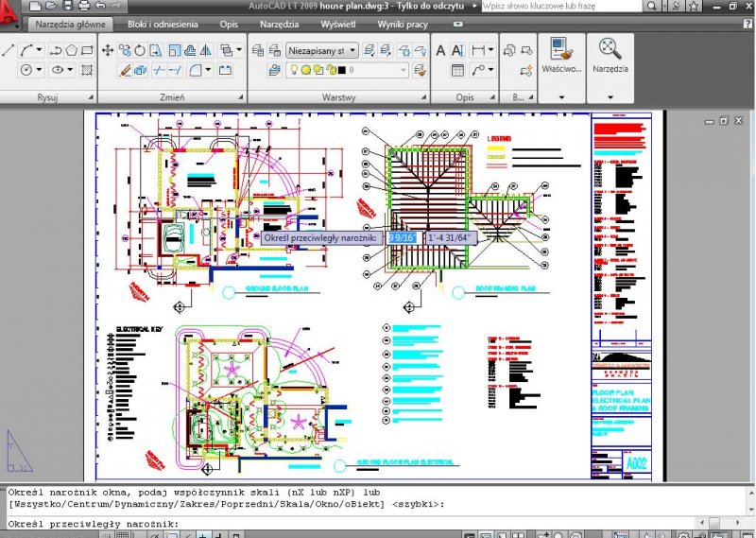The image size is (756, 538).
Task: Switch to 'Bloki i odniesienia' tab
Action: (x=164, y=24)
